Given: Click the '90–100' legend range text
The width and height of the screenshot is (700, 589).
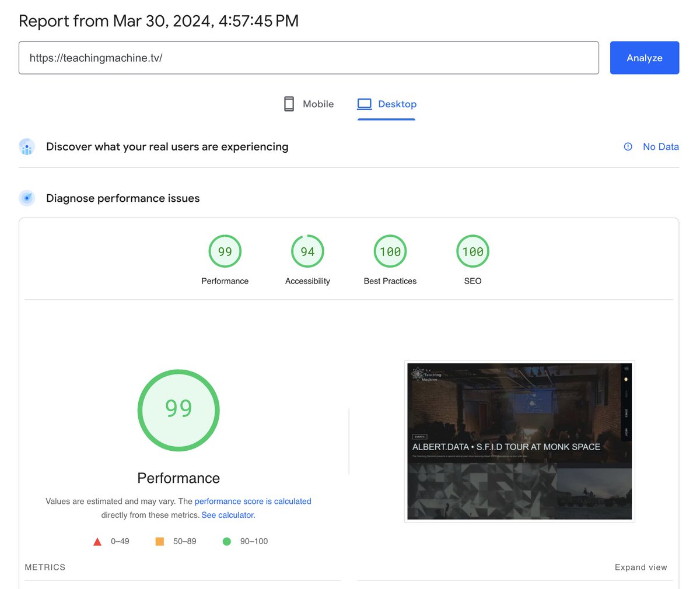Looking at the screenshot, I should (254, 542).
